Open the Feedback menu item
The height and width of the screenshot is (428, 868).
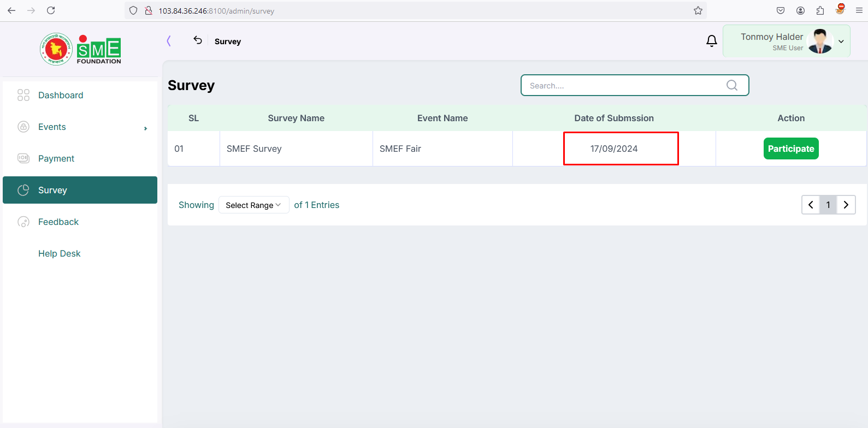pos(80,222)
